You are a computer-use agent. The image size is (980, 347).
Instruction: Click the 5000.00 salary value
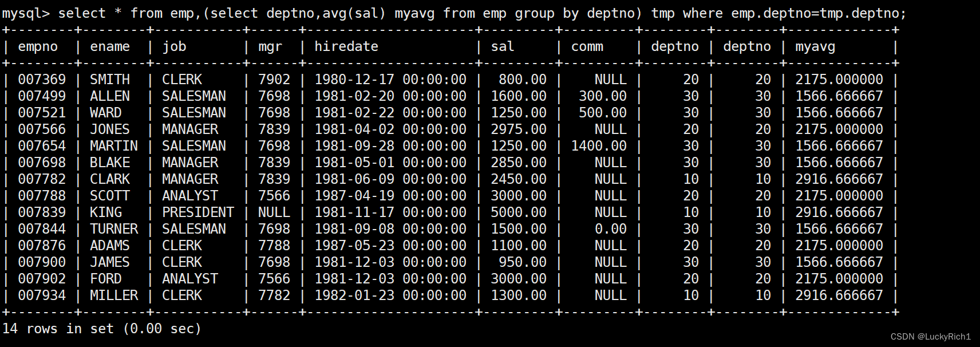(x=518, y=212)
